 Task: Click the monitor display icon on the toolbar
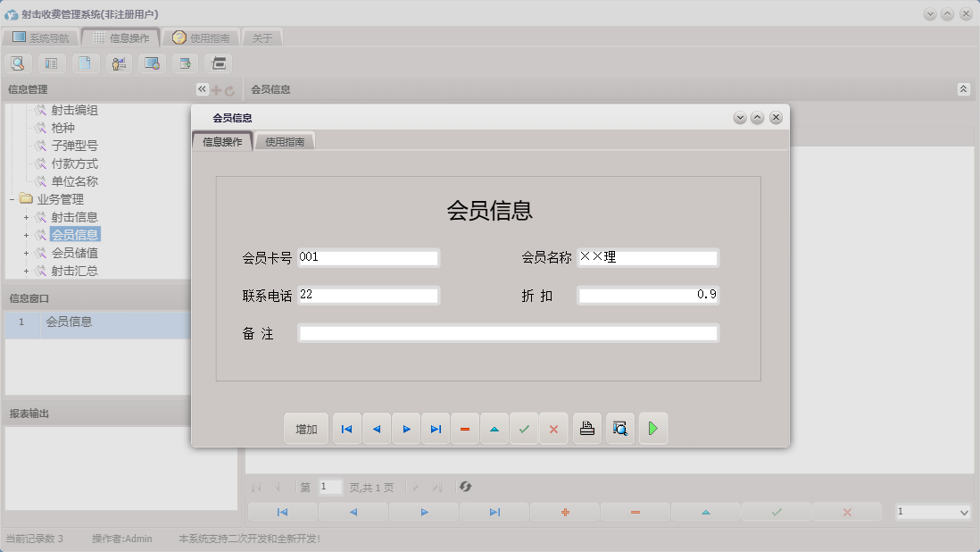[151, 63]
